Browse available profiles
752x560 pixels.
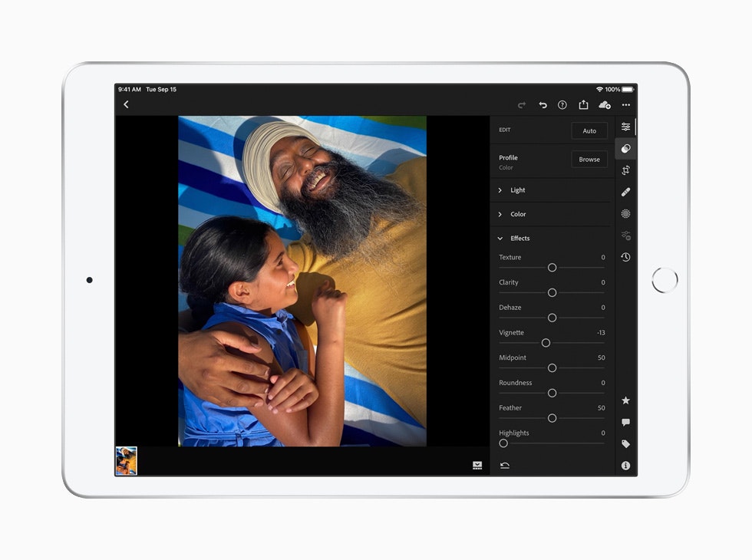pyautogui.click(x=589, y=159)
